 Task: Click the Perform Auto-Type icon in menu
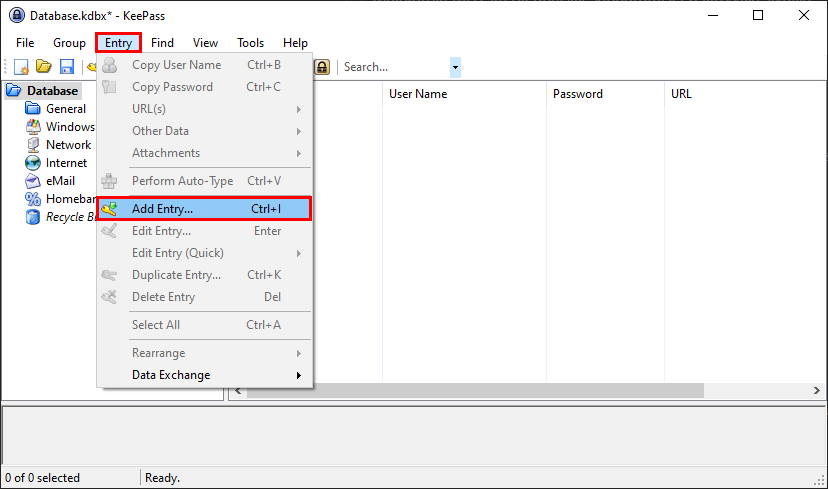pos(109,181)
